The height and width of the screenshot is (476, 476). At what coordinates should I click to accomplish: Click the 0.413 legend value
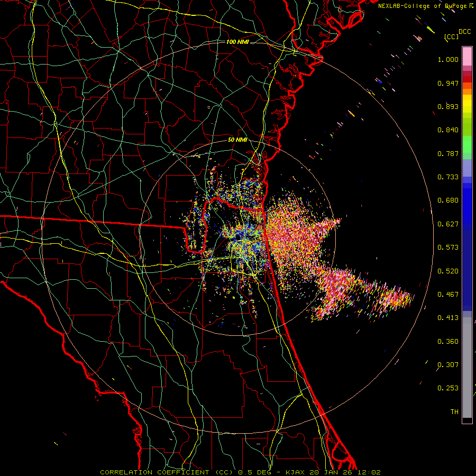pos(448,318)
